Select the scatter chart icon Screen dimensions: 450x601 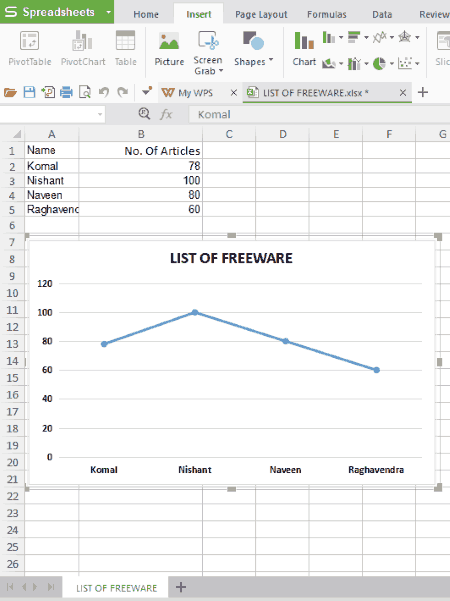click(x=405, y=63)
